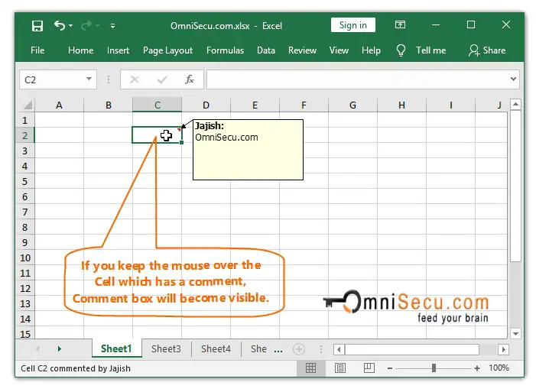Click the zoom in plus icon
Viewport: 536px width, 392px height.
point(477,368)
